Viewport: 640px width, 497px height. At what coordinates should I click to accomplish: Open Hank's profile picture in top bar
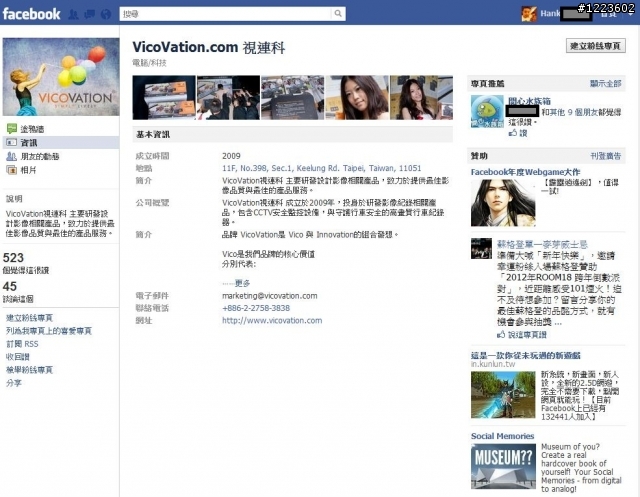click(529, 14)
